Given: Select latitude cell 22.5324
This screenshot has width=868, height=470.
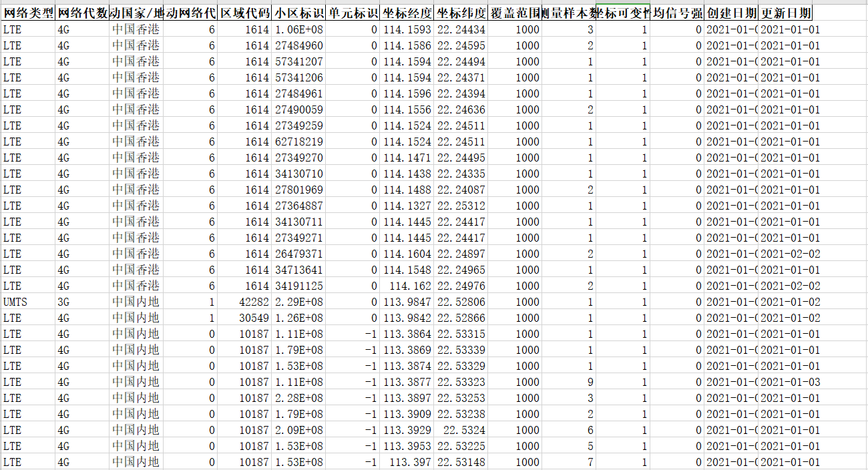Looking at the screenshot, I should (x=461, y=430).
